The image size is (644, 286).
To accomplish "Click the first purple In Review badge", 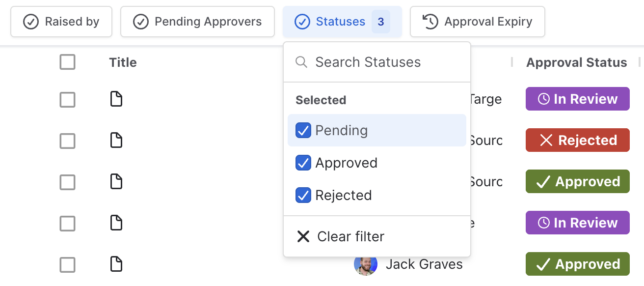I will click(577, 99).
